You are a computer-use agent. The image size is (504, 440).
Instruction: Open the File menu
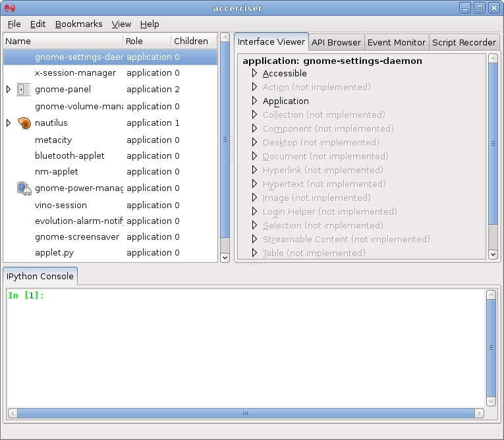click(x=14, y=24)
